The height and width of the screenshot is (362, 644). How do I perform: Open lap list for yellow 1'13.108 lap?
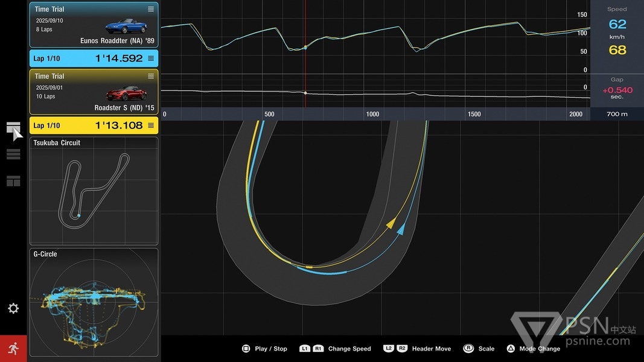pos(151,125)
